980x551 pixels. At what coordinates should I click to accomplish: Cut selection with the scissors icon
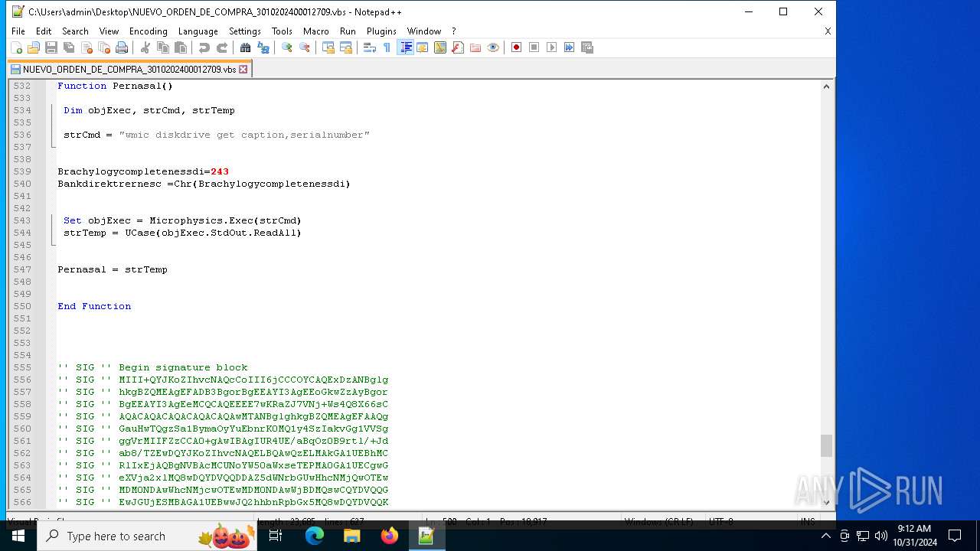coord(145,47)
